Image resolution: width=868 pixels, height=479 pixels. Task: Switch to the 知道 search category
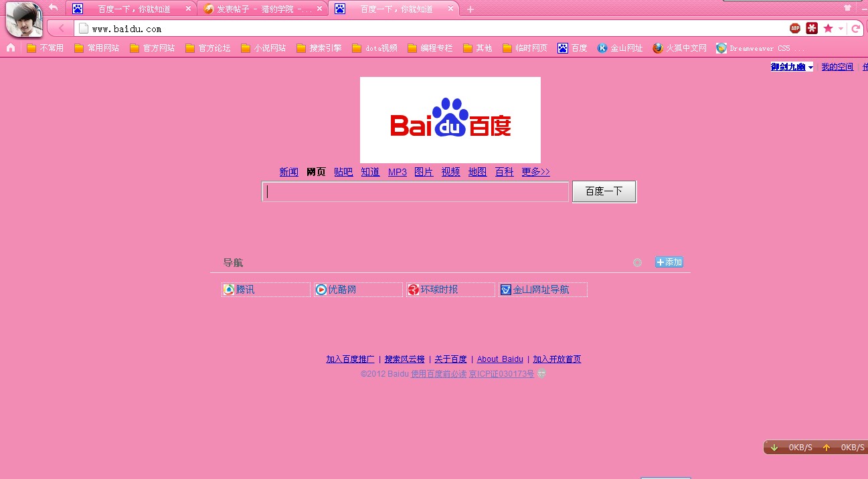tap(370, 172)
